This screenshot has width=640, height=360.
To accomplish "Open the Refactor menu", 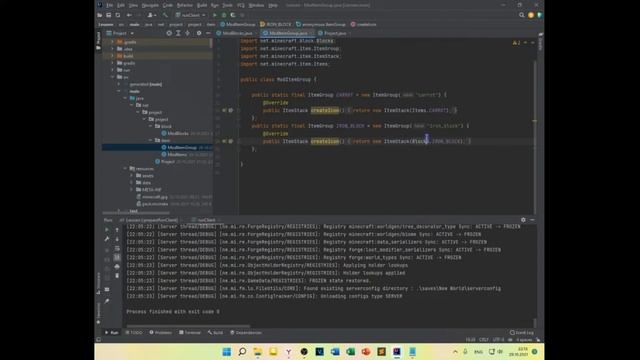I will click(184, 5).
